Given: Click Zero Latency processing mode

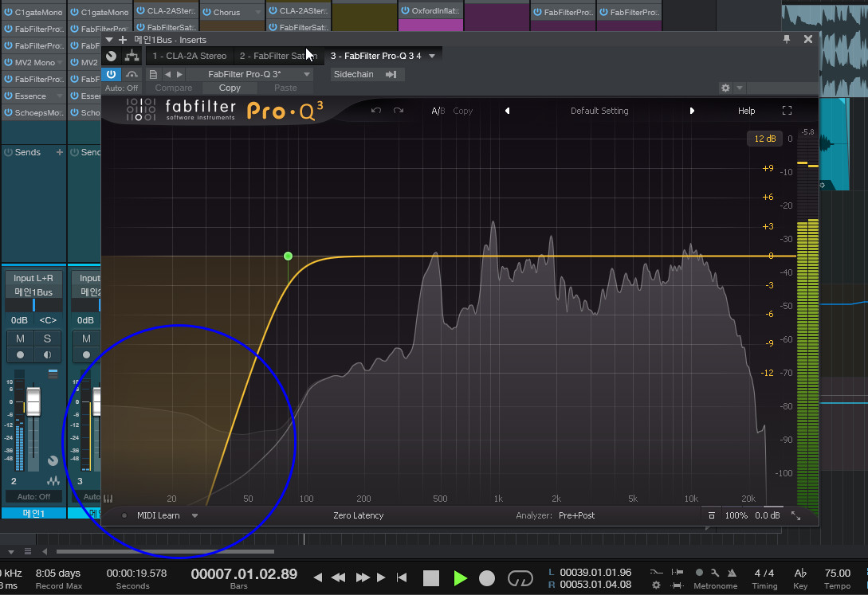Looking at the screenshot, I should coord(358,515).
